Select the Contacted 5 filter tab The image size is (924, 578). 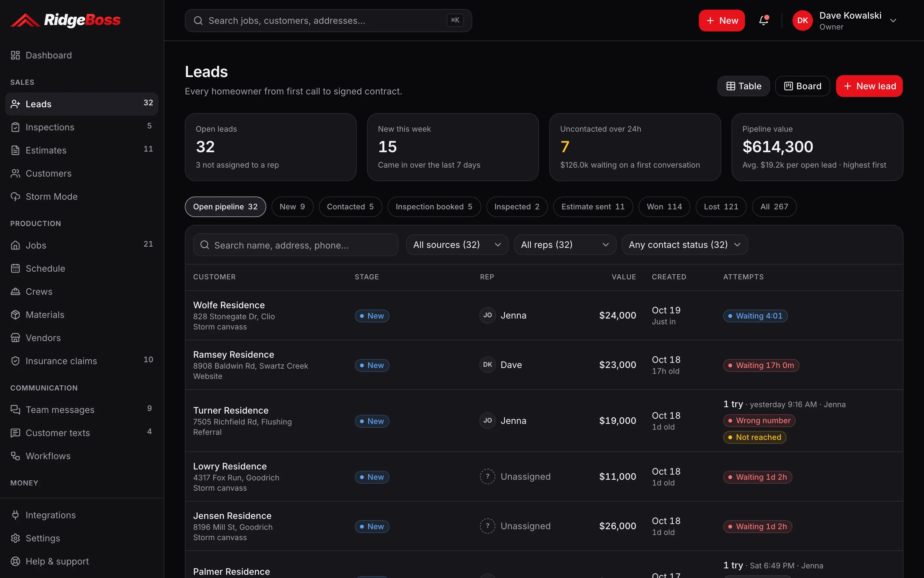350,207
